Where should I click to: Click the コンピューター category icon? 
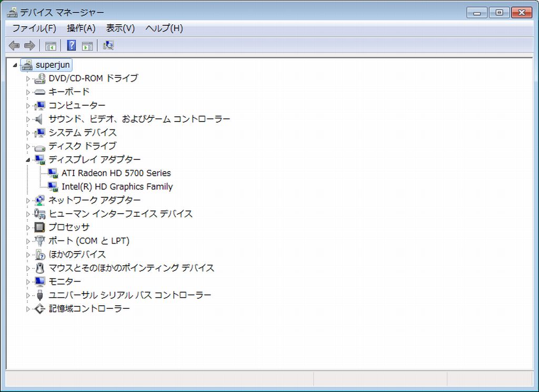tap(40, 105)
